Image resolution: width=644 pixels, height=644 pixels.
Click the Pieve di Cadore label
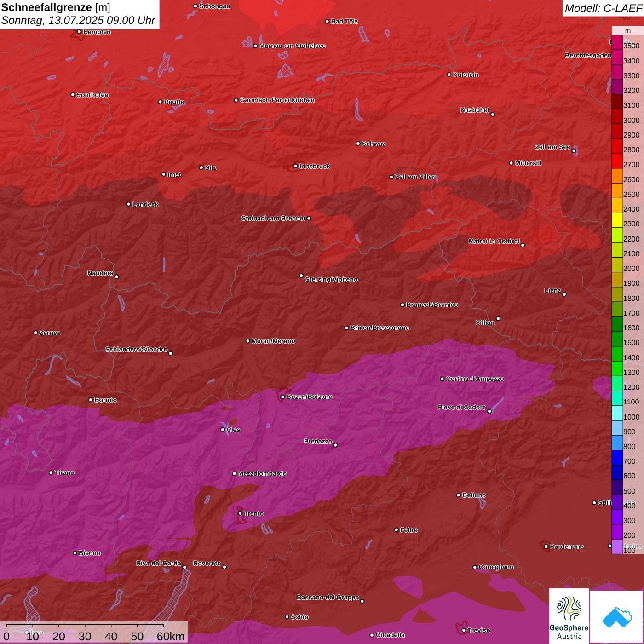click(462, 407)
